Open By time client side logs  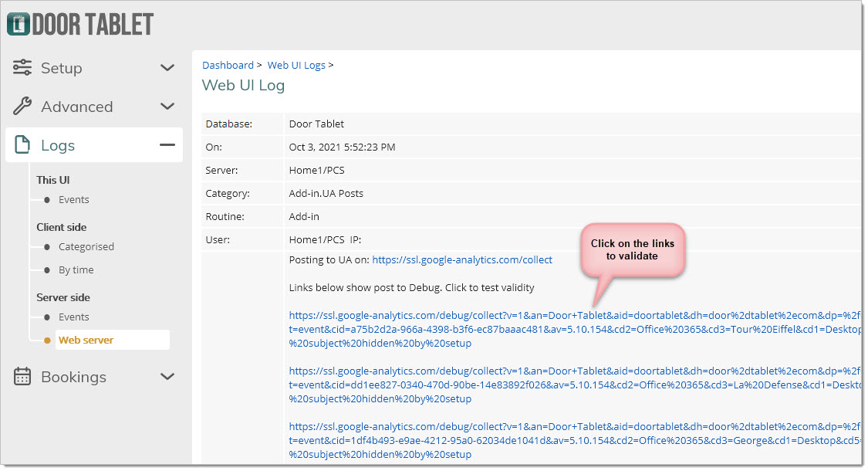click(x=76, y=270)
